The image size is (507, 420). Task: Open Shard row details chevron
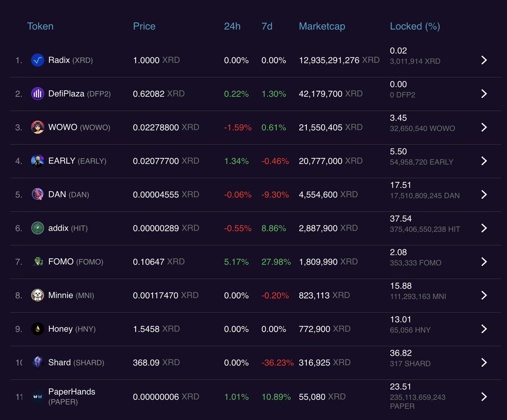tap(484, 363)
